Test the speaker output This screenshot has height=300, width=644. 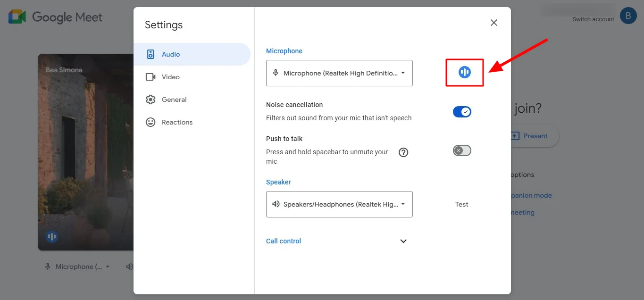[462, 204]
